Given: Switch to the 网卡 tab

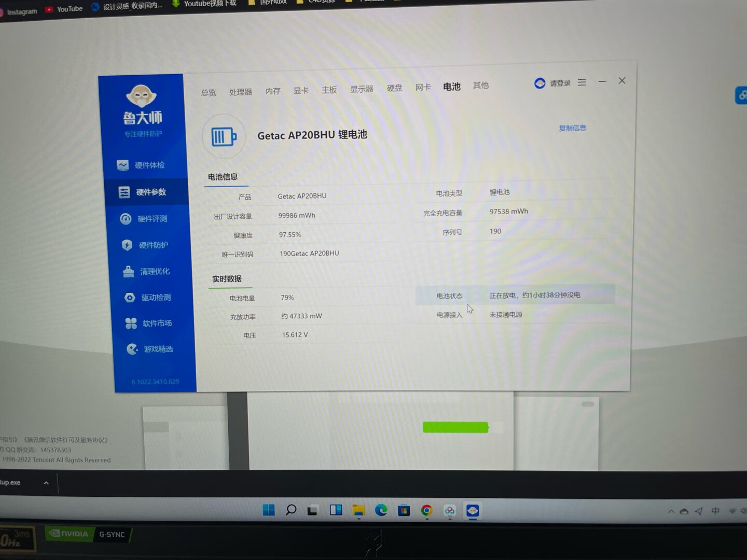Looking at the screenshot, I should 423,88.
